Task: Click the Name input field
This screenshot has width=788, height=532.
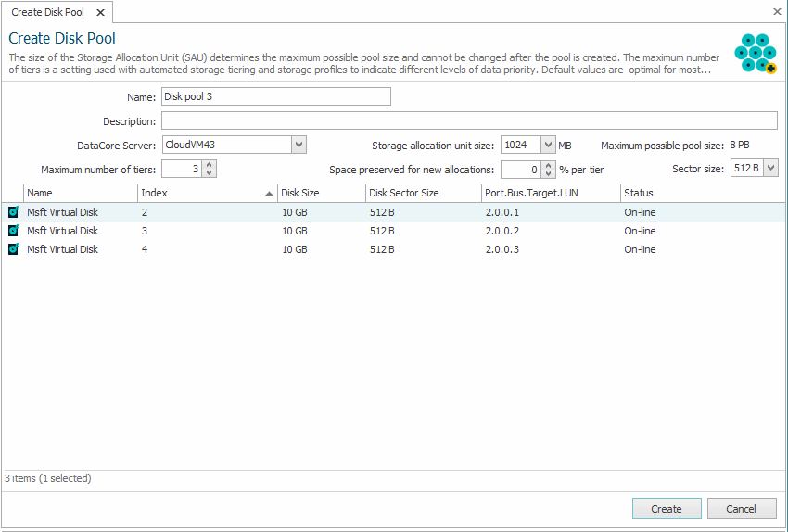Action: pos(275,96)
